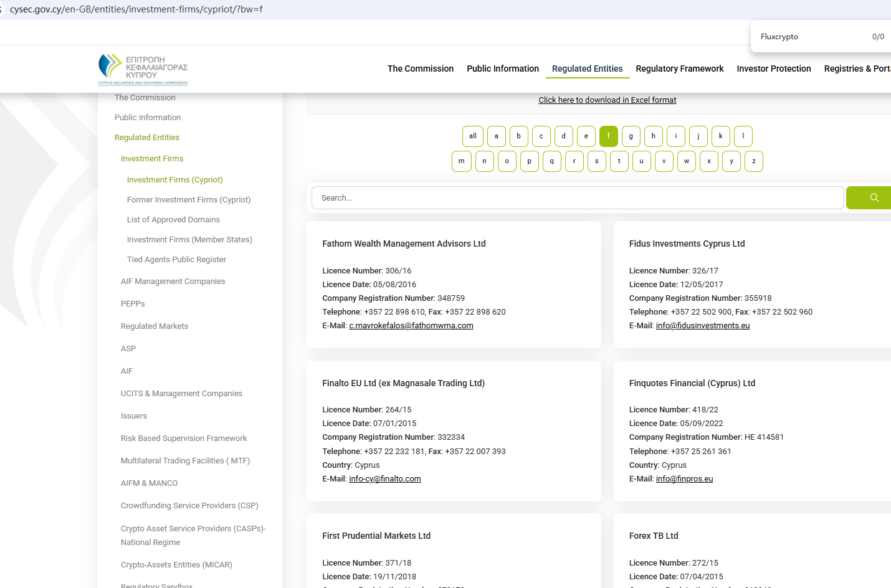Open The Commission top navigation menu
Viewport: 891px width, 588px height.
[420, 69]
